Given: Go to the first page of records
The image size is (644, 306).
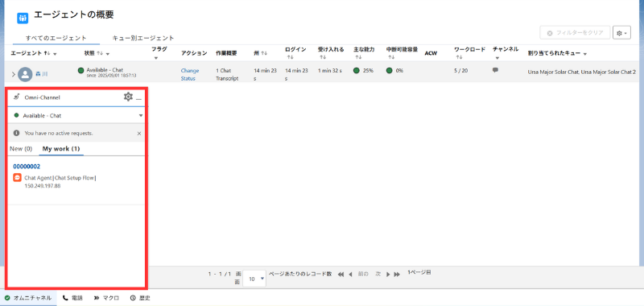Looking at the screenshot, I should click(341, 275).
